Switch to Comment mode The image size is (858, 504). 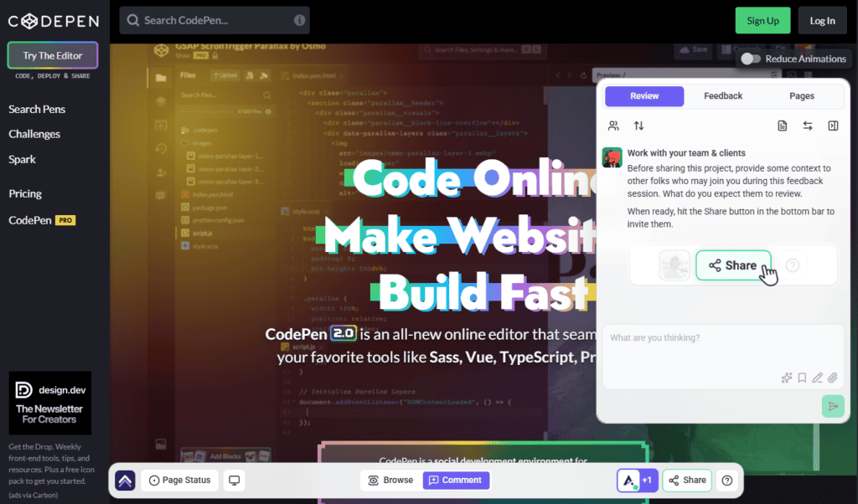coord(456,480)
